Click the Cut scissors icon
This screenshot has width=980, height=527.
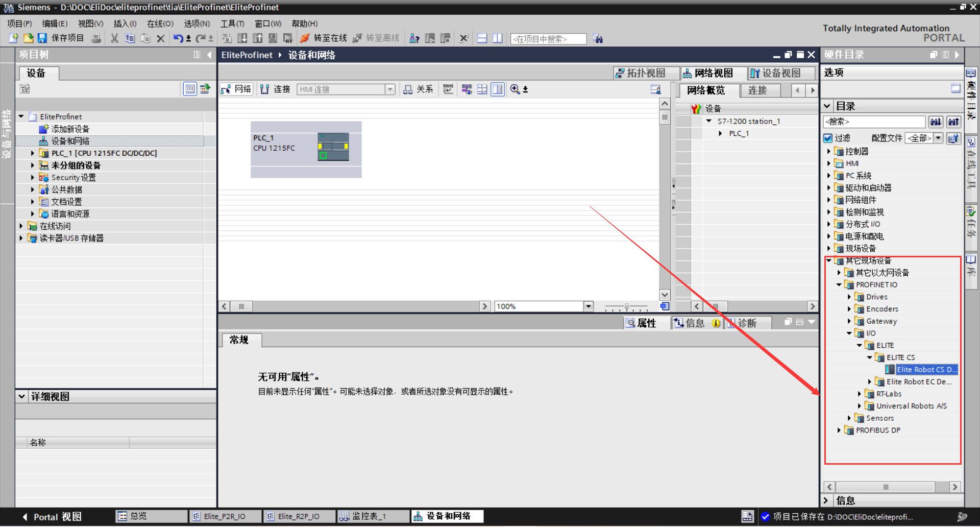114,38
